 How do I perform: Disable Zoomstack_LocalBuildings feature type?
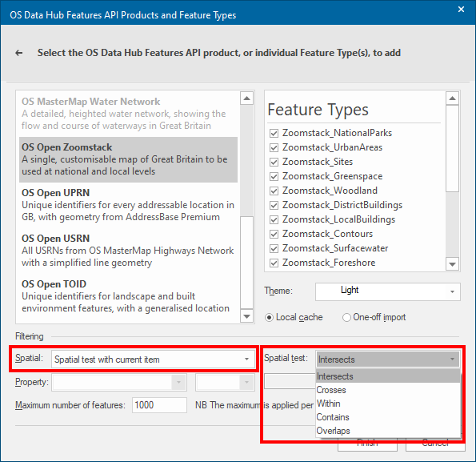pos(274,219)
